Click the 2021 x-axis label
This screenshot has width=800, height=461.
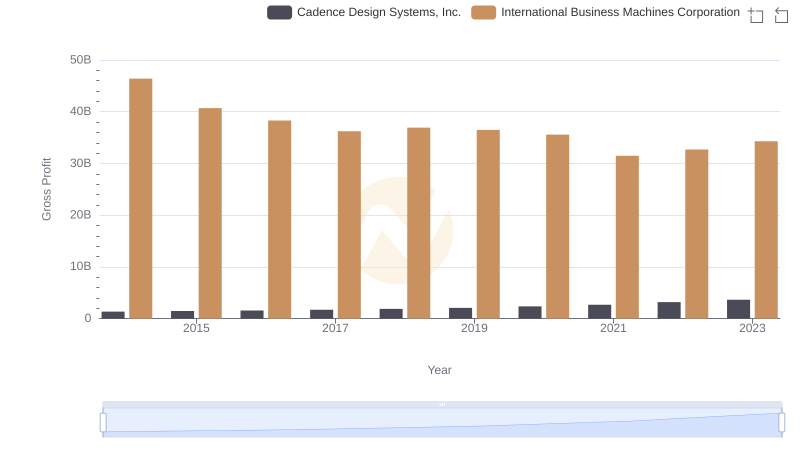tap(613, 328)
